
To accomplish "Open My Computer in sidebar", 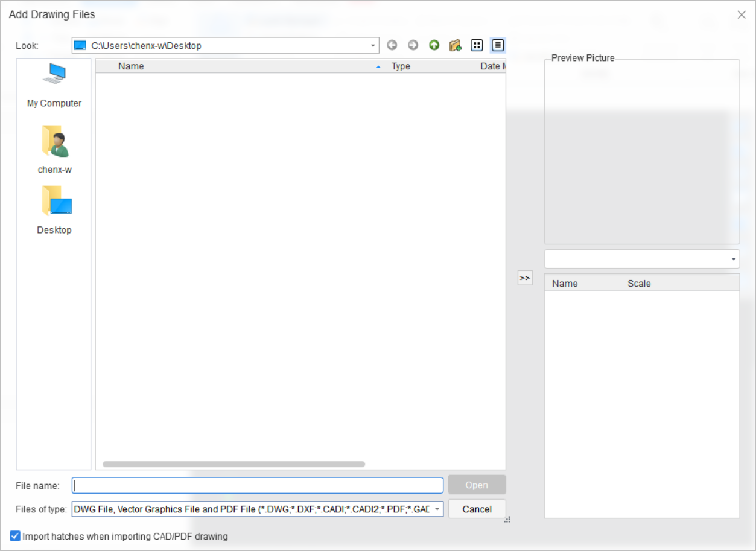I will click(x=54, y=85).
